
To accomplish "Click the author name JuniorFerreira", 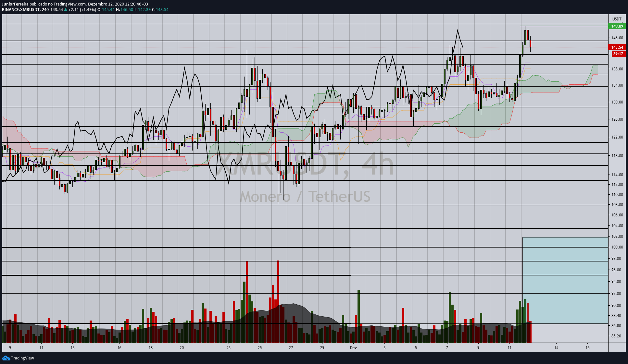I will tap(15, 4).
